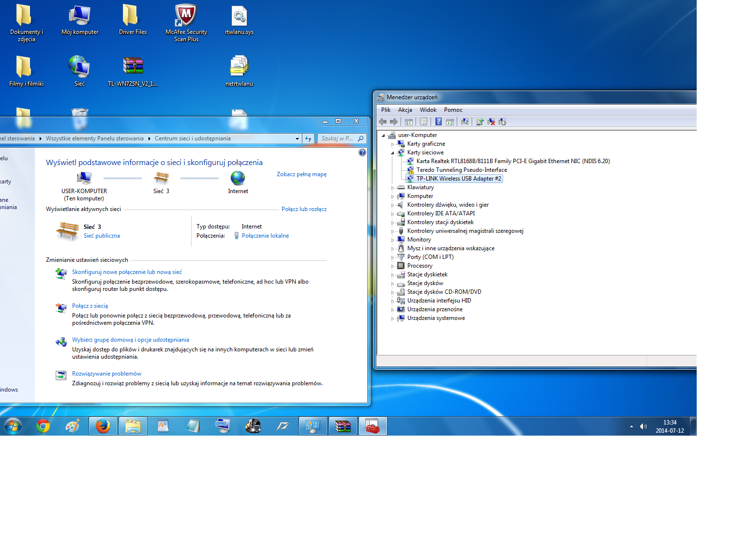Click the truck game icon in taskbar
The width and height of the screenshot is (747, 560).
click(253, 426)
